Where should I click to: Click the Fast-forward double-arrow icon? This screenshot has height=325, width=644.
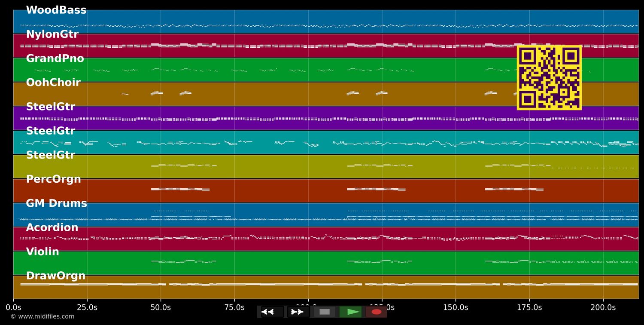coord(298,312)
